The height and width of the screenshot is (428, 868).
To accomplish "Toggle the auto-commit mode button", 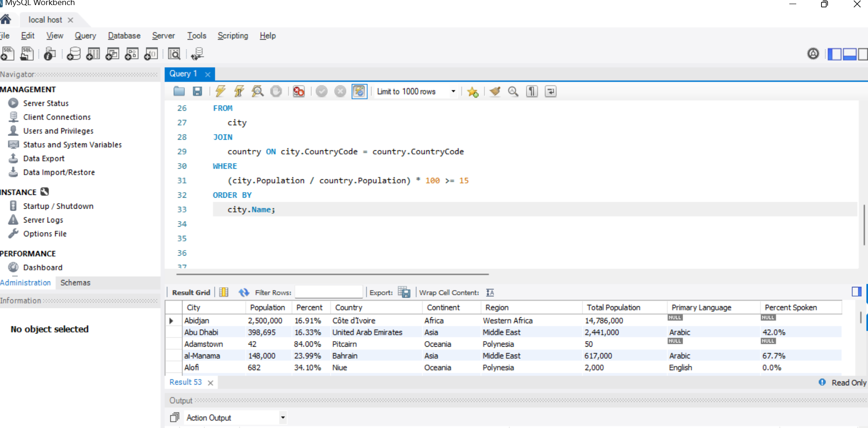I will [359, 91].
